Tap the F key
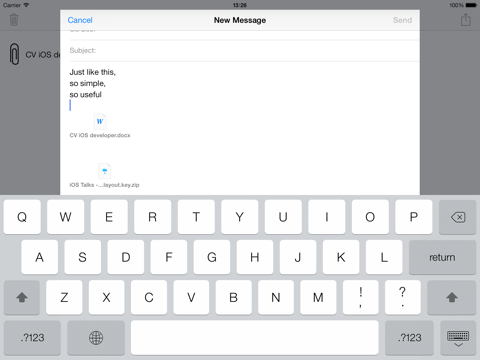The image size is (480, 360). tap(169, 257)
